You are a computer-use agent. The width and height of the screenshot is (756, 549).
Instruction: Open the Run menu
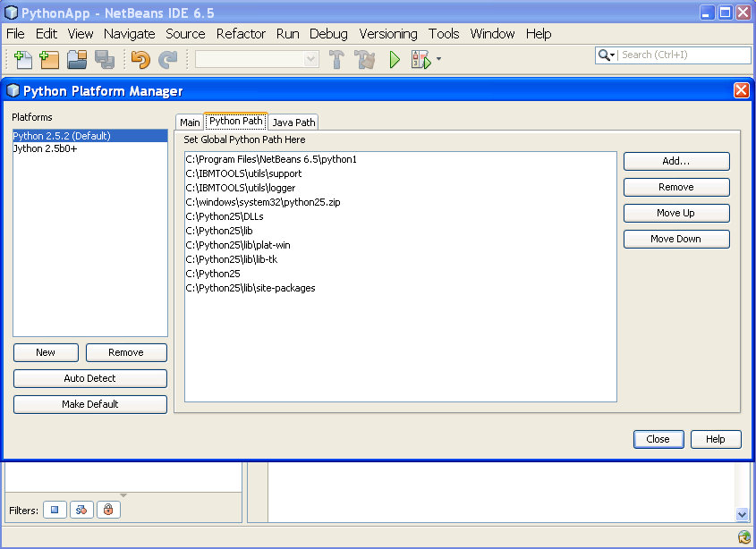(287, 34)
